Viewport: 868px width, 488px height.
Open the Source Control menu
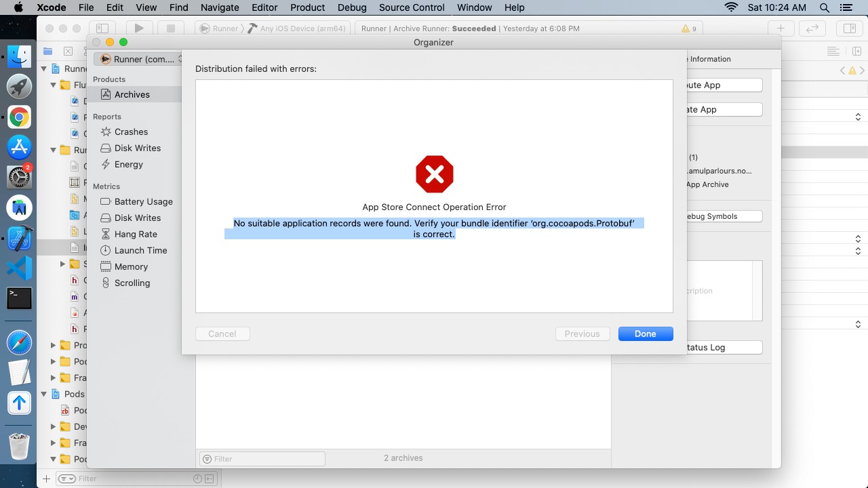412,7
